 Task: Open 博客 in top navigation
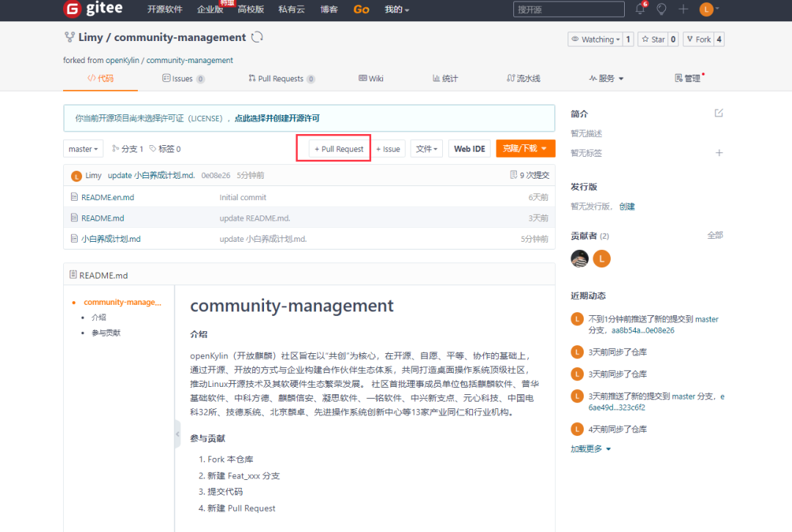329,9
